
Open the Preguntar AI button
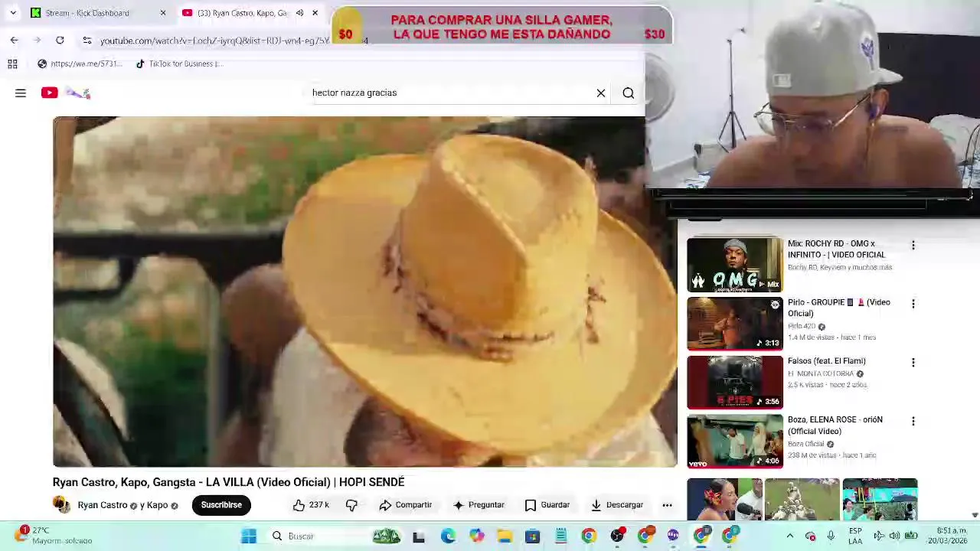479,505
